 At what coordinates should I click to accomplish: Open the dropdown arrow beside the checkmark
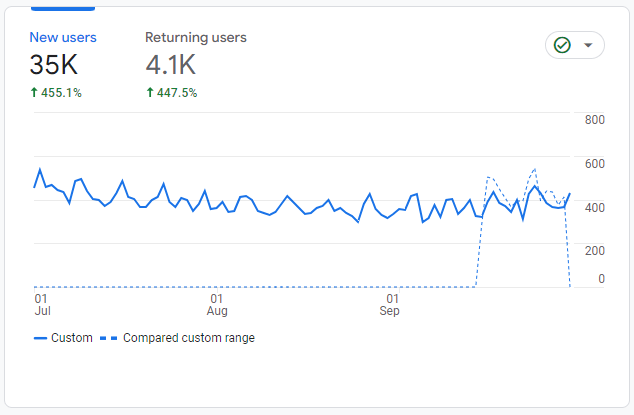click(x=588, y=45)
